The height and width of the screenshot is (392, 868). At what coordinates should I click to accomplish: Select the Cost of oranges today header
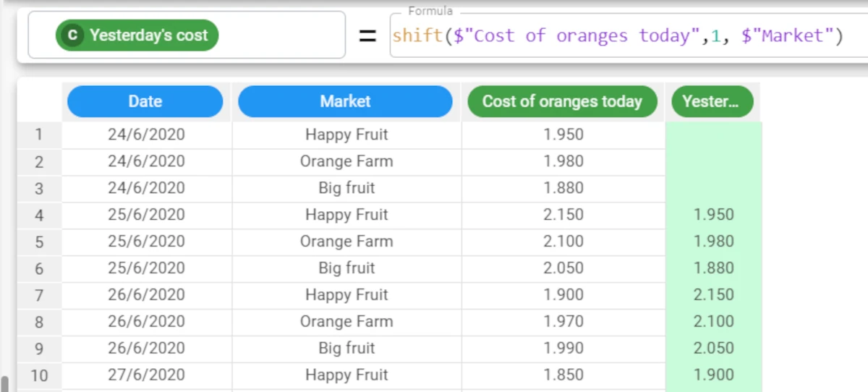tap(562, 101)
